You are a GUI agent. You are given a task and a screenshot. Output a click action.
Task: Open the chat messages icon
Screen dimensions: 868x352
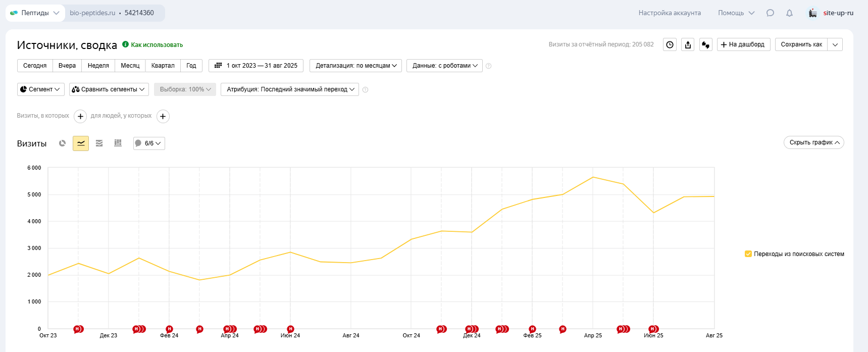[x=770, y=13]
